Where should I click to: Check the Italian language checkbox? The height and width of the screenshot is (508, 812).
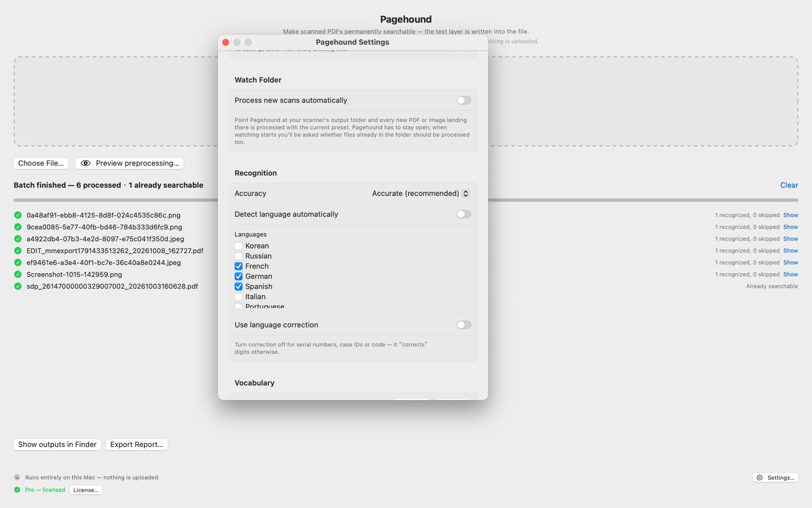click(239, 297)
